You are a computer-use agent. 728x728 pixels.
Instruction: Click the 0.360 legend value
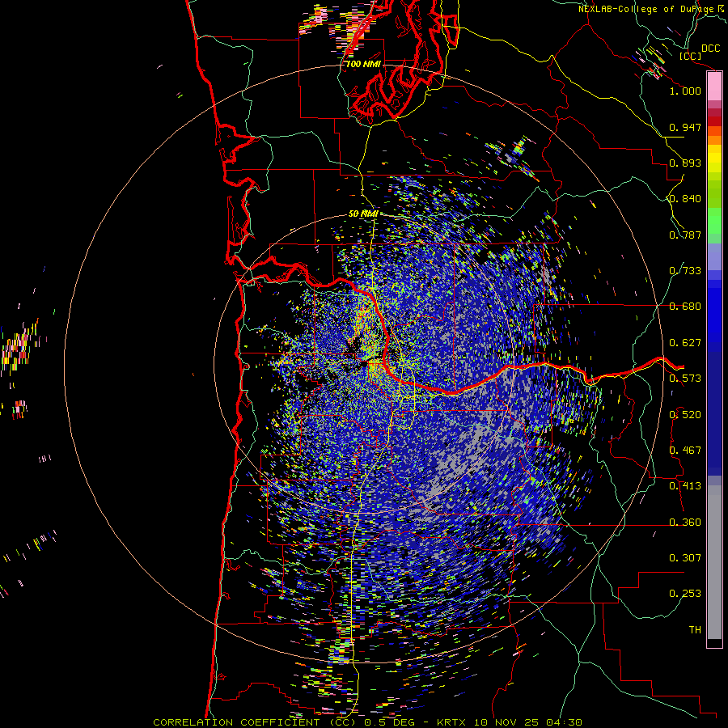[685, 523]
